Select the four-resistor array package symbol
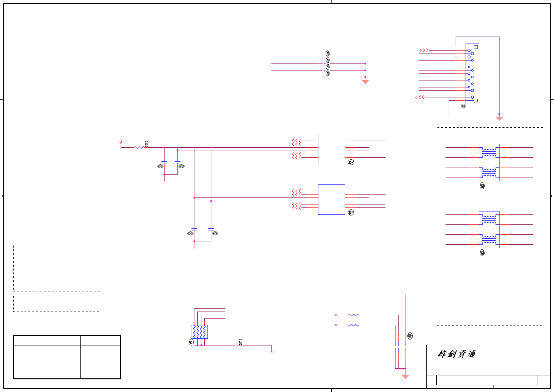The width and height of the screenshot is (554, 392). pos(199,332)
